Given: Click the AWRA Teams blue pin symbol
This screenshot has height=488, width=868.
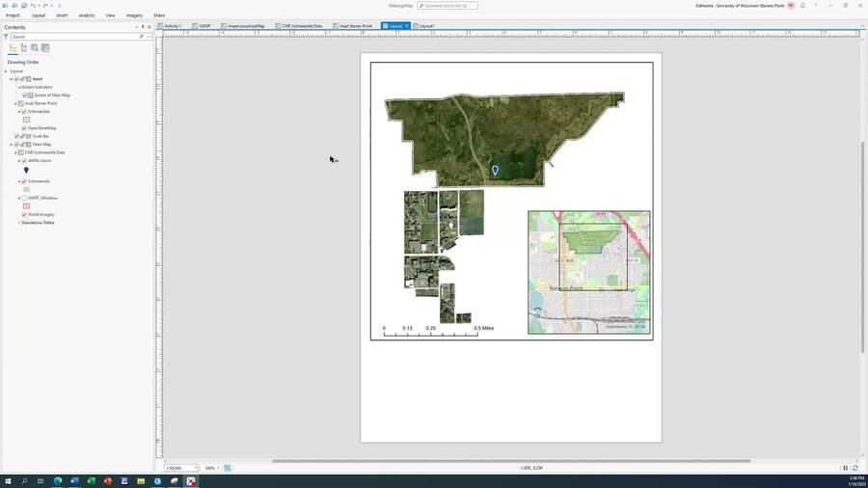Looking at the screenshot, I should (x=26, y=171).
